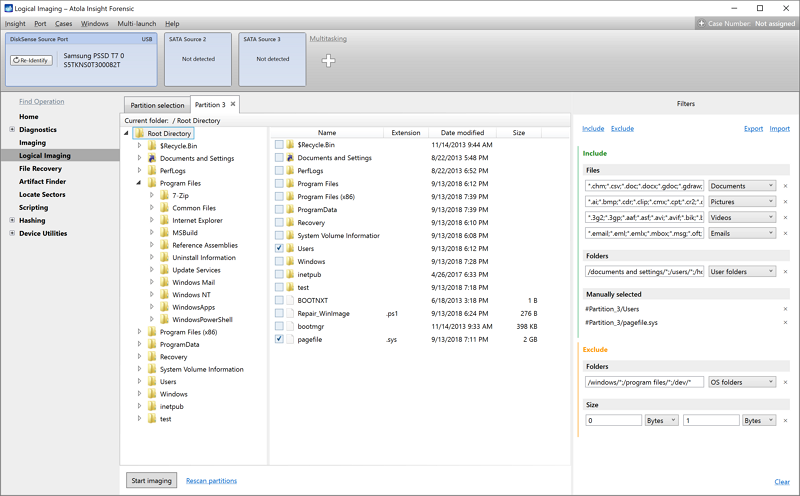Click the plus icon to add multitasking source
This screenshot has height=496, width=800.
tap(328, 61)
